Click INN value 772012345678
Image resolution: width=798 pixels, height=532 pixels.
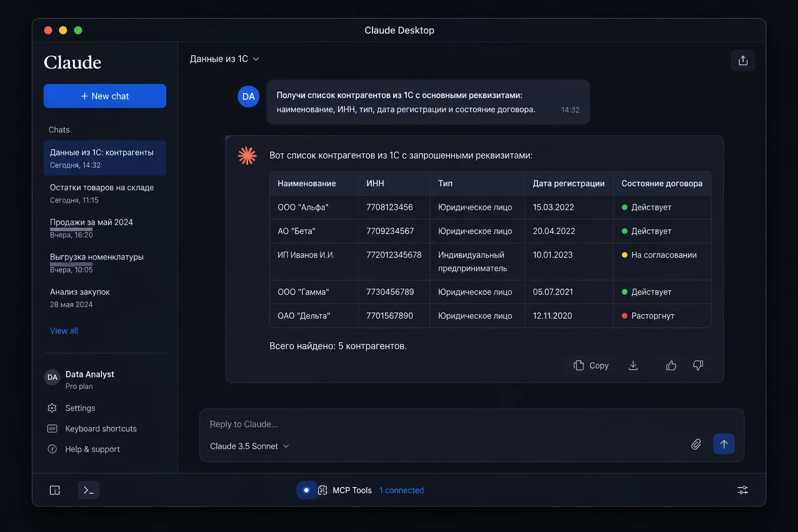[394, 255]
